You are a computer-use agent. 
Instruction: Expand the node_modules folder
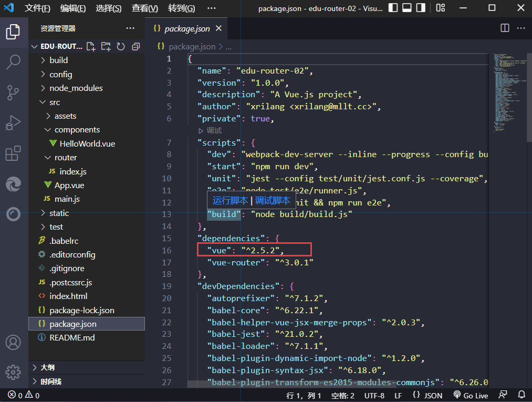point(76,88)
